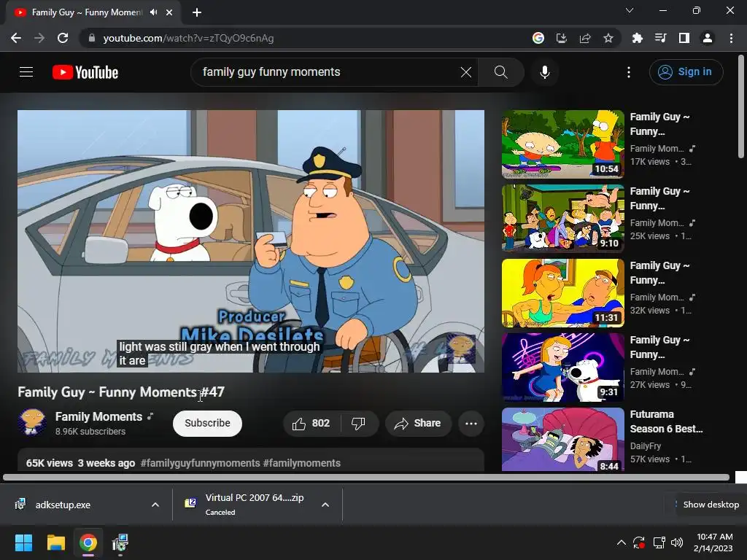Open Family Moments channel name link
The height and width of the screenshot is (560, 747).
(98, 416)
